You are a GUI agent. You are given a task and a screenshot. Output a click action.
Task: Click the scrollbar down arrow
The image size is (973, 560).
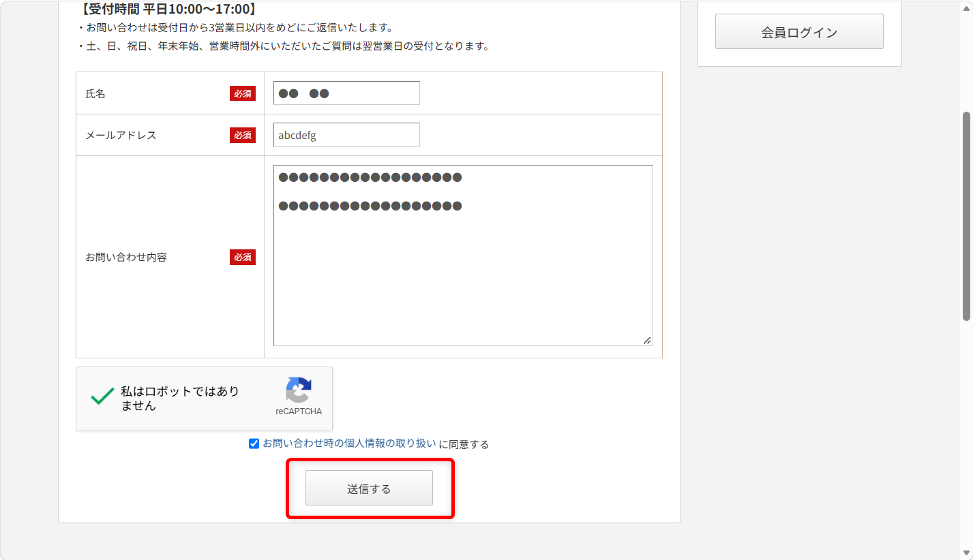point(966,553)
